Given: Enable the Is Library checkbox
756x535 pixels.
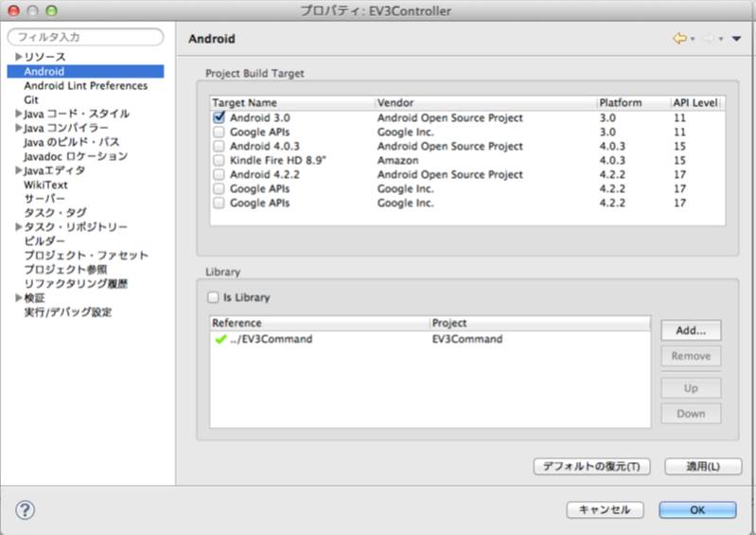Looking at the screenshot, I should [x=214, y=297].
